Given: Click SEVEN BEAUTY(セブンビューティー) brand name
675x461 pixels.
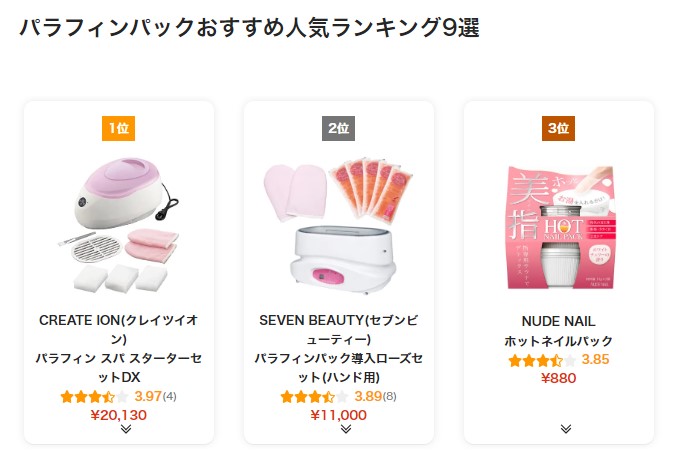Looking at the screenshot, I should tap(338, 330).
